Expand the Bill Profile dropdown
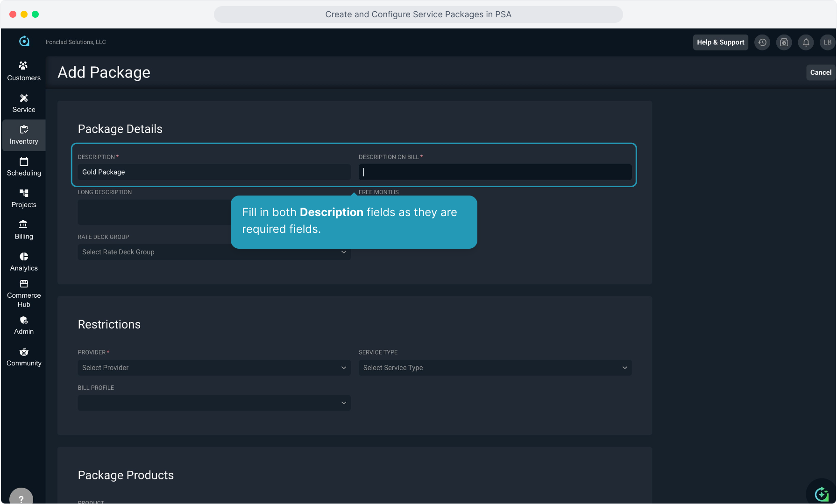The width and height of the screenshot is (837, 504). coord(214,403)
